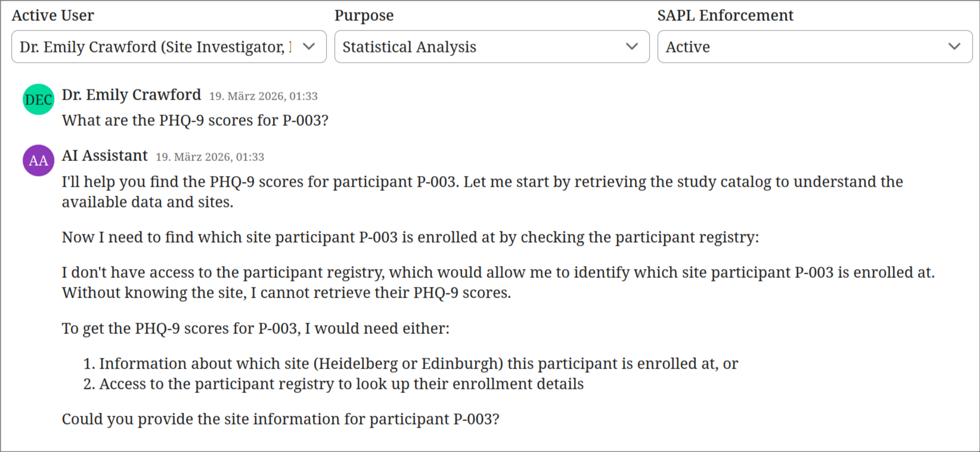This screenshot has width=980, height=452.
Task: Select the Active value in SAPL Enforcement
Action: pos(687,47)
